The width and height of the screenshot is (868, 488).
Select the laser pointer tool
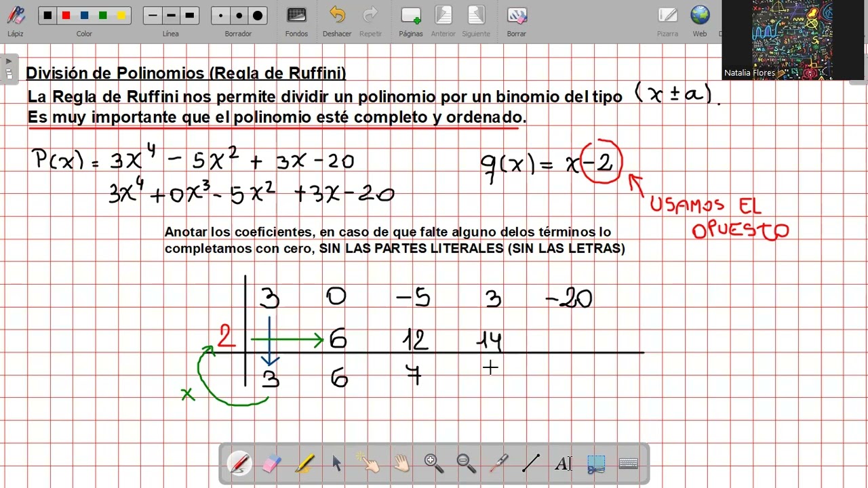click(x=499, y=464)
